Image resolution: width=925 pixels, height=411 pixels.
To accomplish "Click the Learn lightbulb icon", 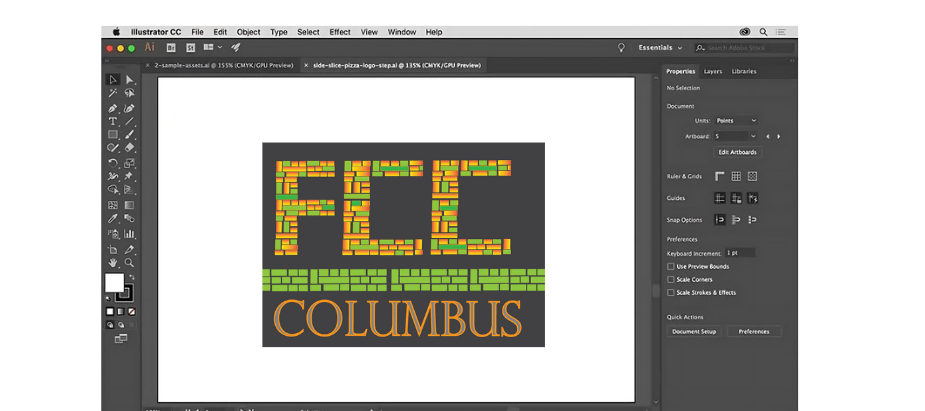I will [621, 48].
